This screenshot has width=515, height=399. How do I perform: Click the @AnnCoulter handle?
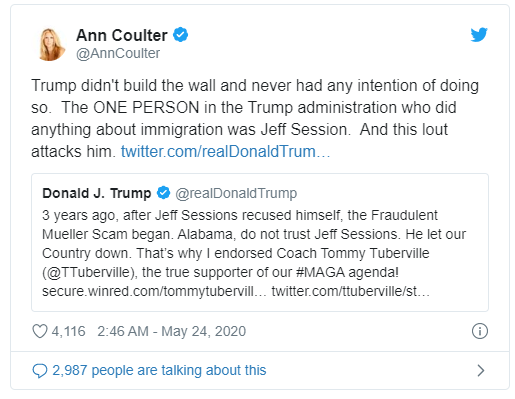click(118, 53)
